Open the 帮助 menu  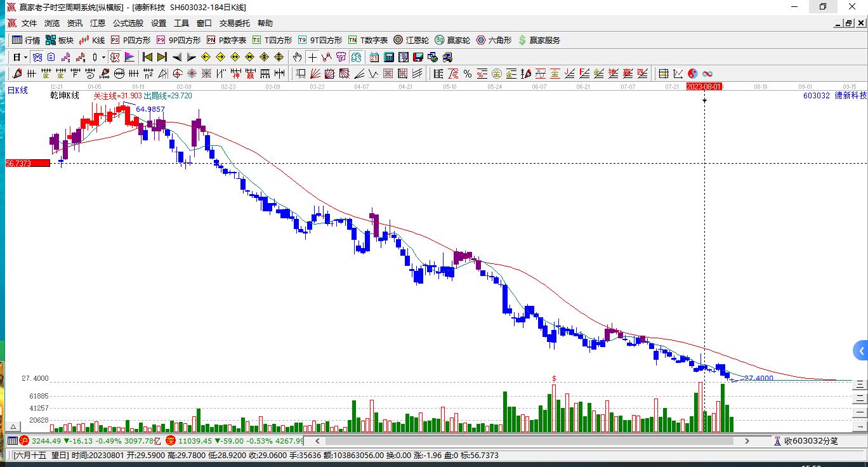(x=265, y=23)
